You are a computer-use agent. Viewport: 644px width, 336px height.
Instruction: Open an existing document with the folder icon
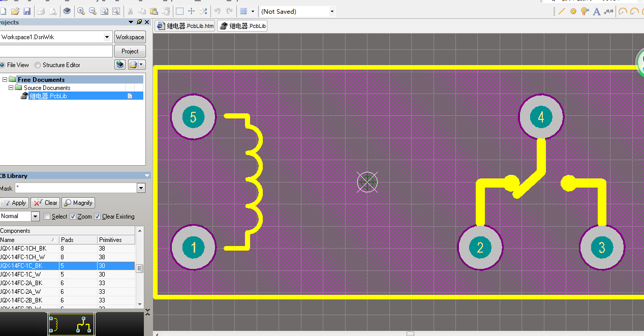(x=15, y=11)
